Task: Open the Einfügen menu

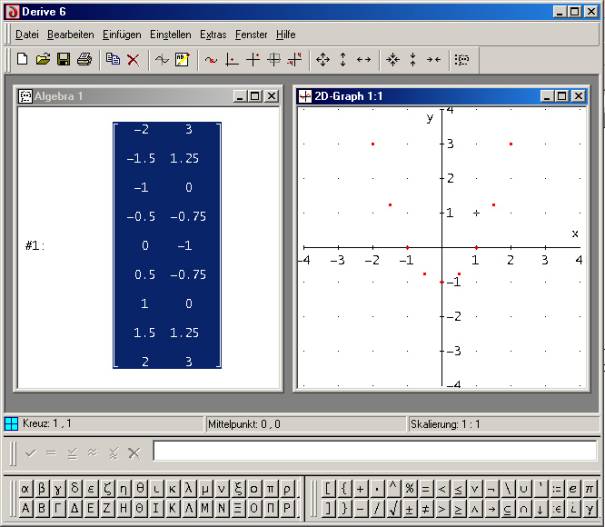Action: tap(122, 34)
